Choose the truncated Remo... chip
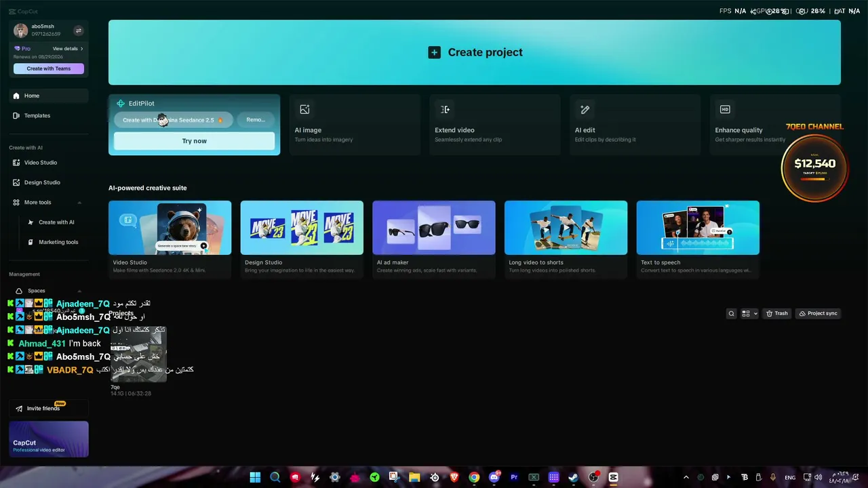The width and height of the screenshot is (868, 488). point(256,120)
